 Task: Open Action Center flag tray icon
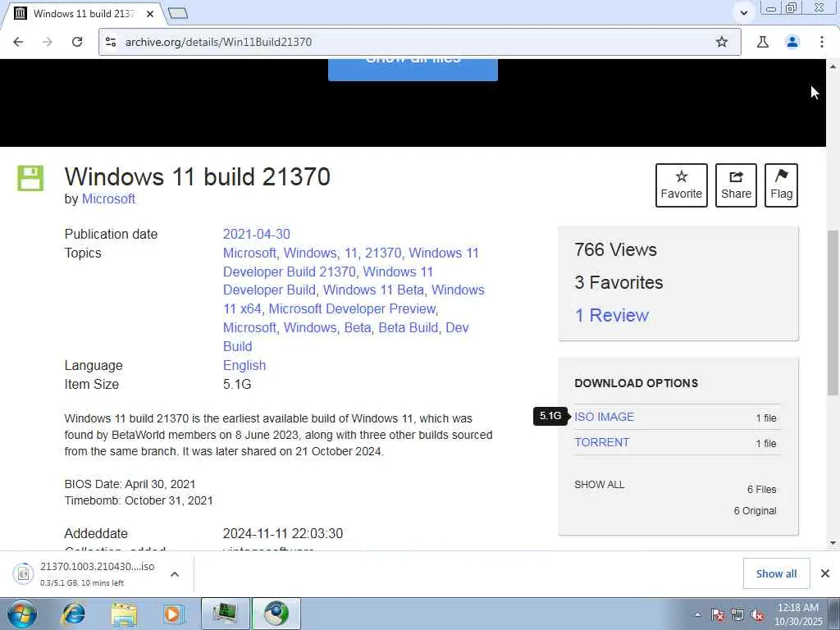click(x=718, y=615)
